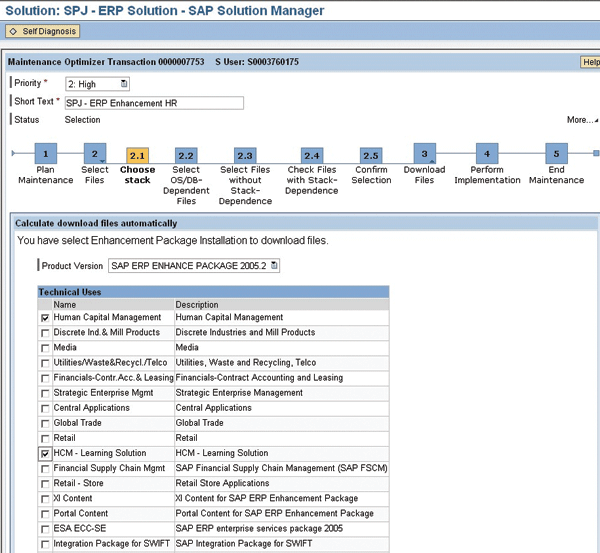600x553 pixels.
Task: Click description 'SAP Financial Supply Chain Management (SAP FSCM)'
Action: click(x=281, y=468)
